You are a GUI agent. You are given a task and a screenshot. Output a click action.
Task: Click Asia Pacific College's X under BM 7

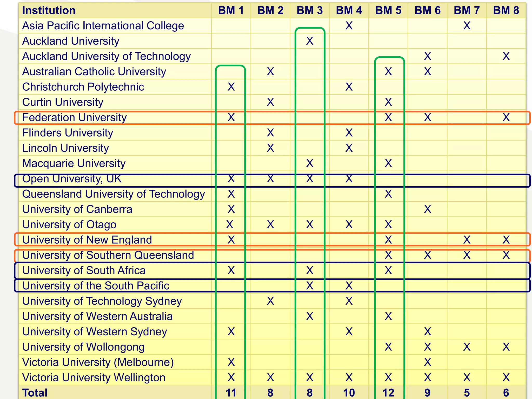[467, 26]
